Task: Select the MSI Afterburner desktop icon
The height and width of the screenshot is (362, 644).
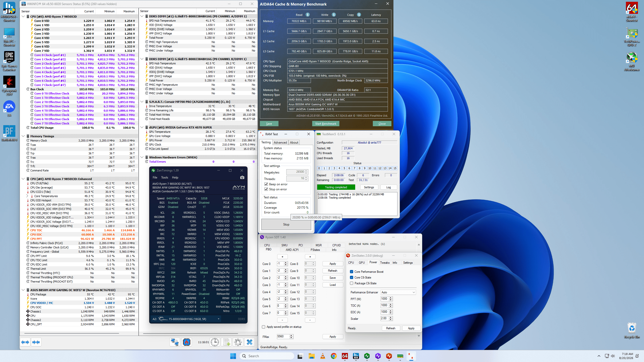Action: click(632, 61)
